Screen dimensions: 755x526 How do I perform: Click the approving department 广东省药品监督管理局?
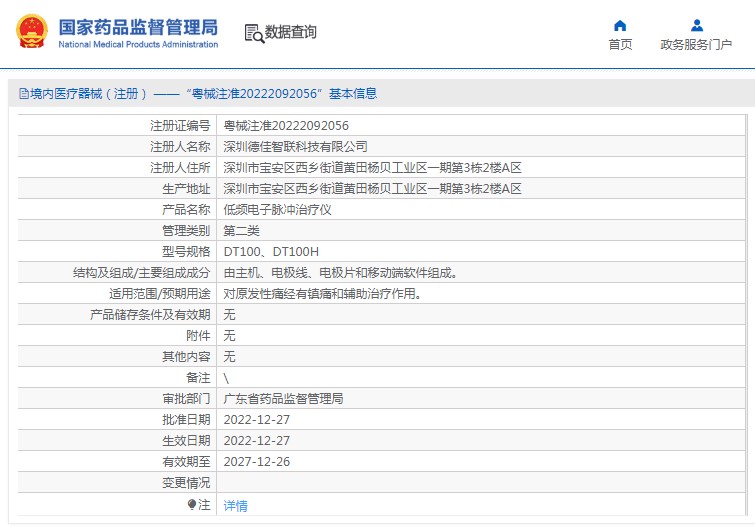283,398
